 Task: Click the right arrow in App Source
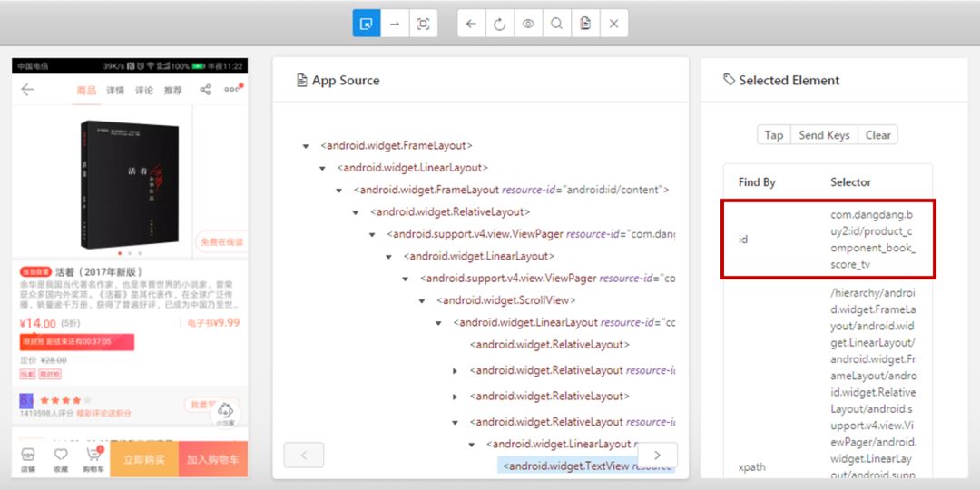point(658,455)
